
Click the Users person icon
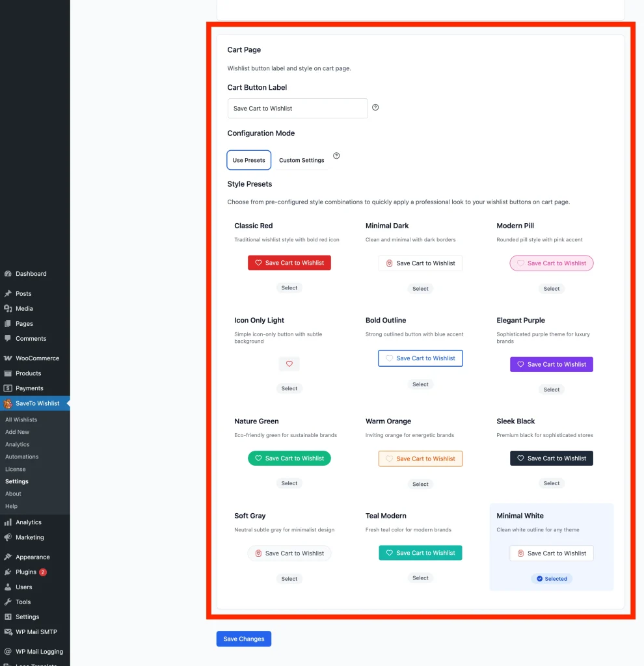coord(8,587)
